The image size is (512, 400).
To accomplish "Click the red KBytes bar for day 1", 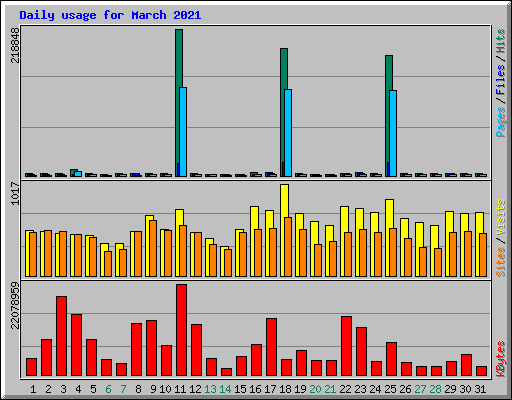I will pos(31,367).
